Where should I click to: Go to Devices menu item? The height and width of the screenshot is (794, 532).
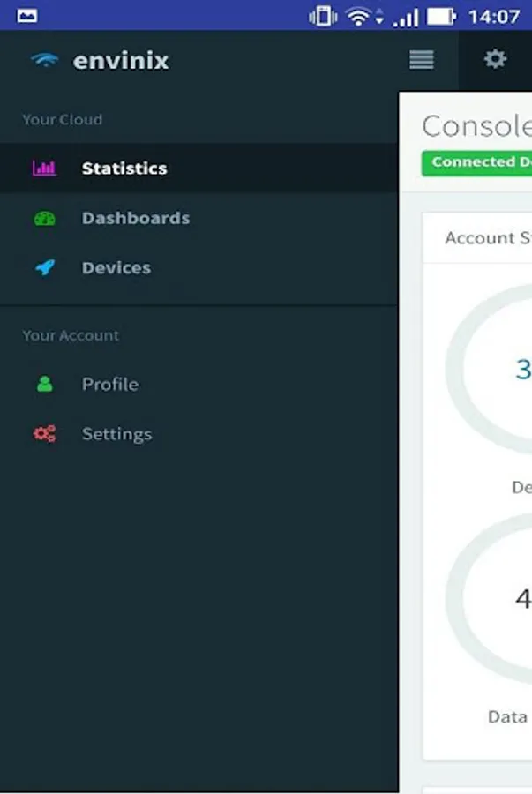116,268
